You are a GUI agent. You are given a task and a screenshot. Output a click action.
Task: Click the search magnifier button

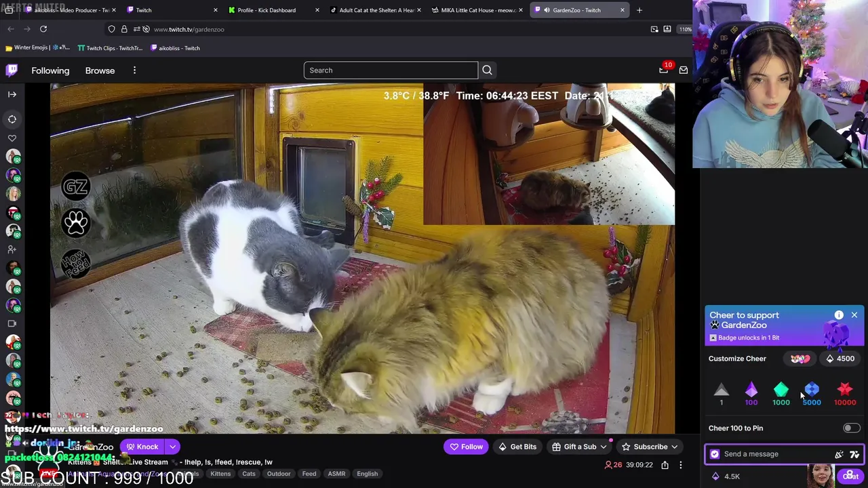point(487,70)
